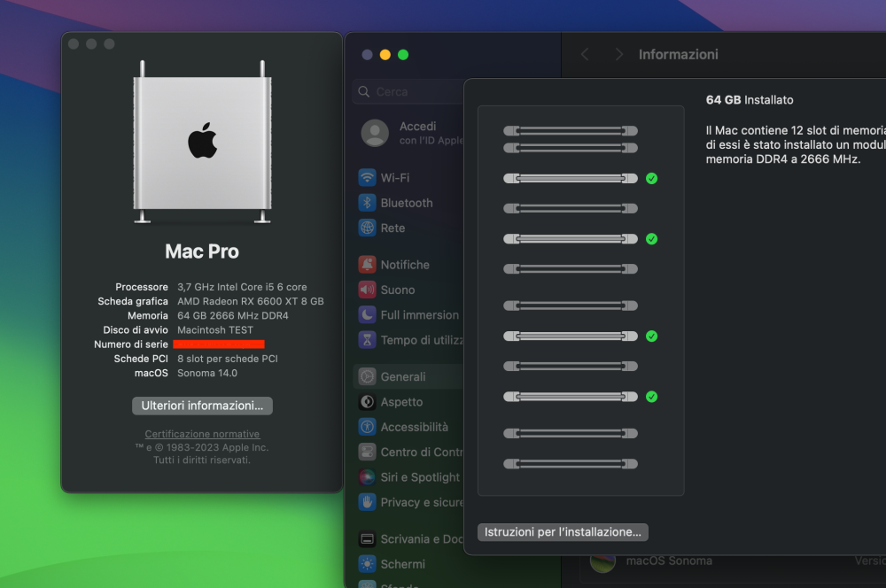886x588 pixels.
Task: Select the Wi-Fi sidebar label
Action: coord(395,178)
